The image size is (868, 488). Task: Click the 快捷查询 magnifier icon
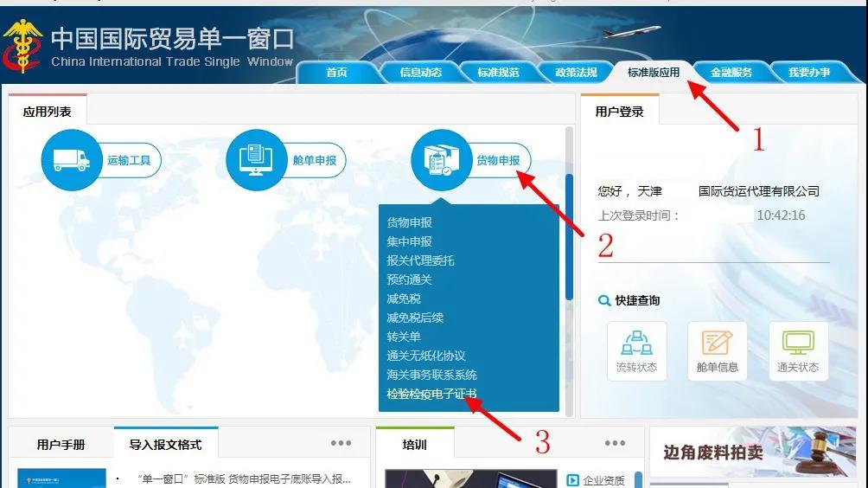(604, 301)
